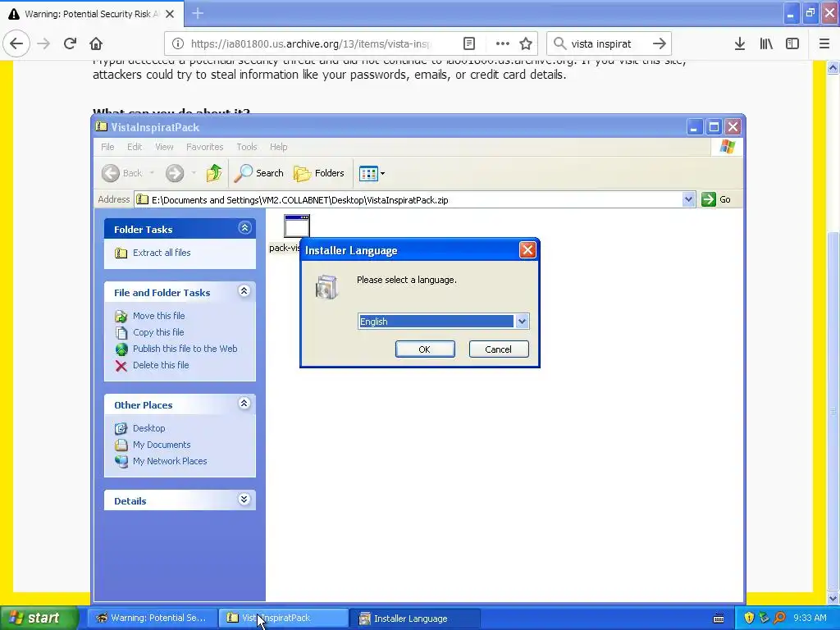Screen dimensions: 840x630
Task: Open My Network Places link
Action: pyautogui.click(x=170, y=461)
